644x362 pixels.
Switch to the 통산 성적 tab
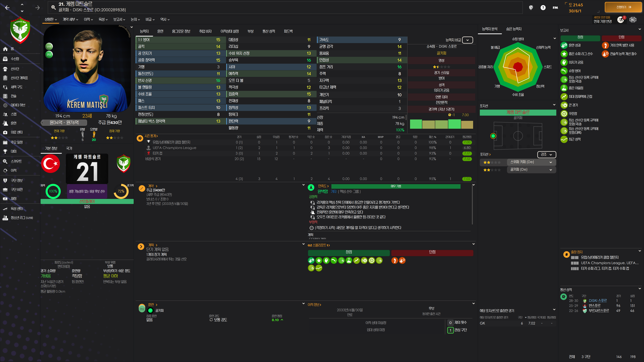[x=269, y=31]
